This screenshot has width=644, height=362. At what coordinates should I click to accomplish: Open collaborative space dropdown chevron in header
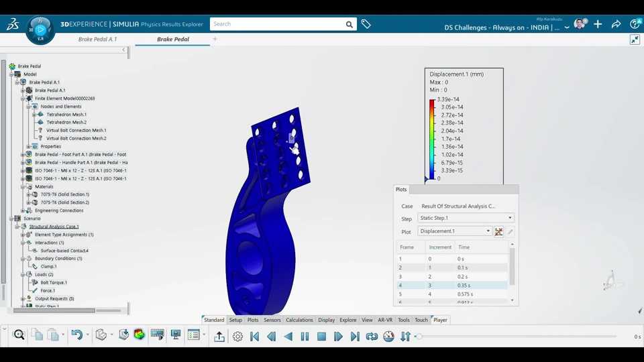coord(567,27)
